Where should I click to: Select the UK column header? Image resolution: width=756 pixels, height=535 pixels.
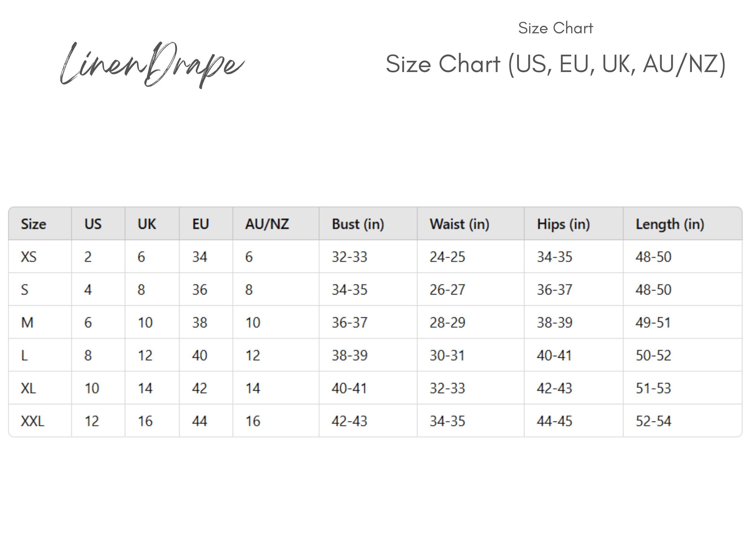pyautogui.click(x=147, y=224)
